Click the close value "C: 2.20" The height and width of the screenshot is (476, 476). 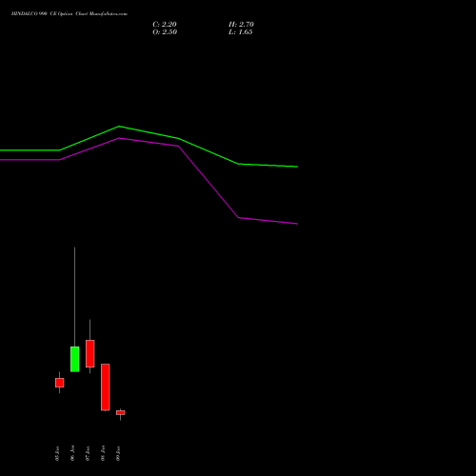point(165,25)
